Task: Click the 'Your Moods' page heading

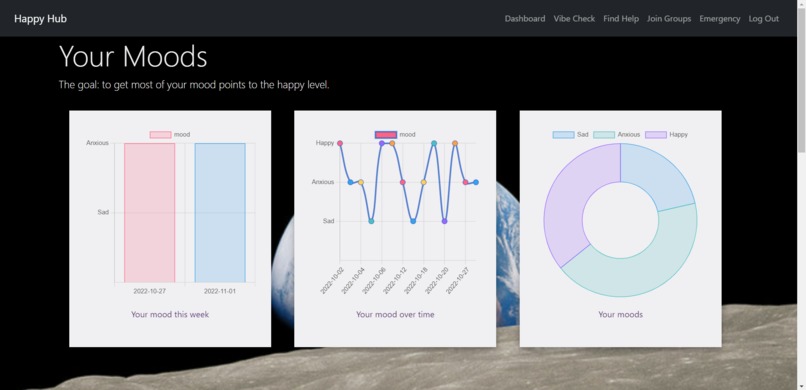Action: (133, 57)
